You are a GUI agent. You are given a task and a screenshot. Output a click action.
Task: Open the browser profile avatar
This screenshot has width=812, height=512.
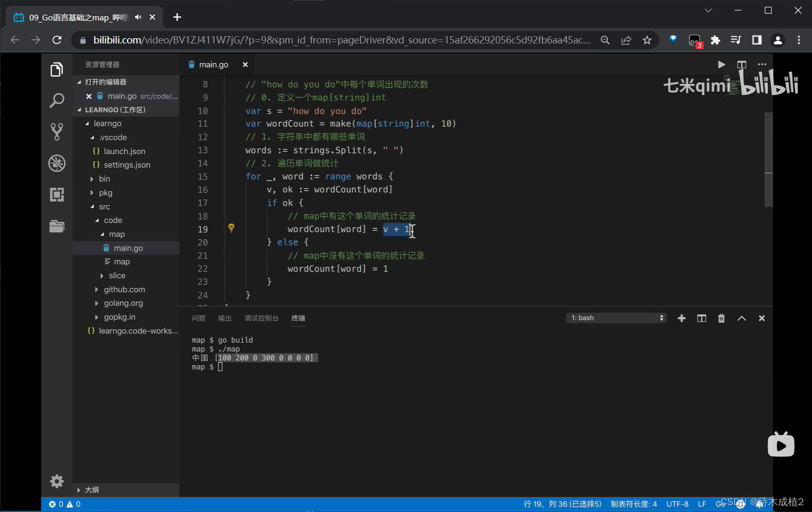[778, 40]
